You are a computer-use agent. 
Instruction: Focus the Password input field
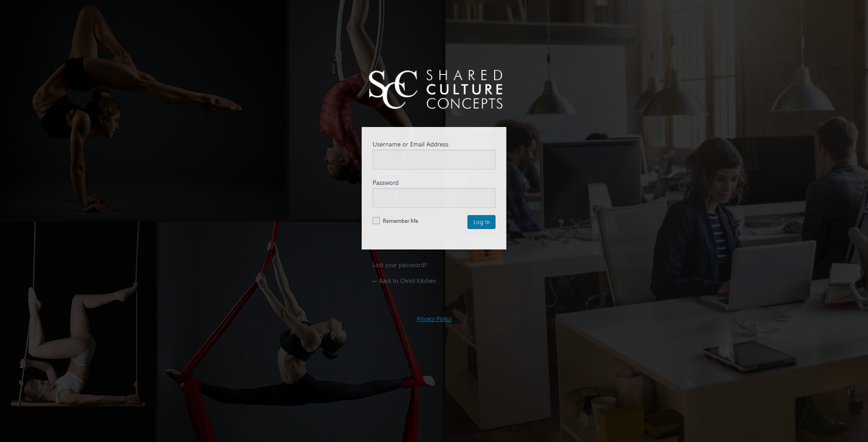click(x=434, y=198)
